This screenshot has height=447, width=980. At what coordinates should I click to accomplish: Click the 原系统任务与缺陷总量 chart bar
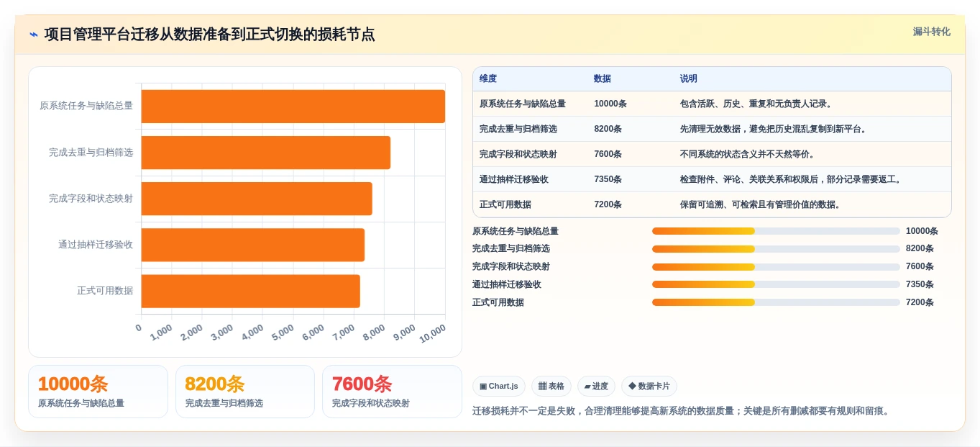click(293, 107)
